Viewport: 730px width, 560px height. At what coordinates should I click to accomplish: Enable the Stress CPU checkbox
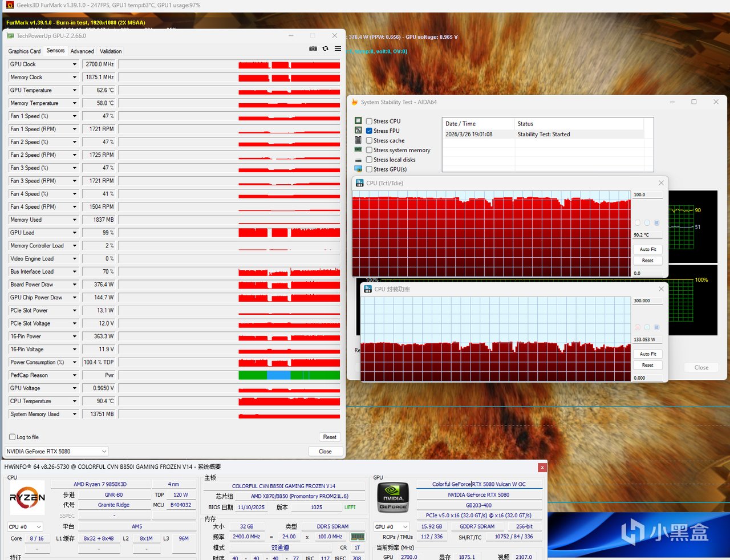tap(369, 121)
